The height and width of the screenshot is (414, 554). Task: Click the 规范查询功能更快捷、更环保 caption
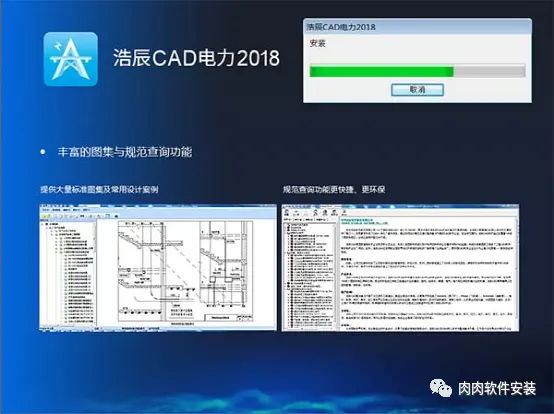[334, 189]
